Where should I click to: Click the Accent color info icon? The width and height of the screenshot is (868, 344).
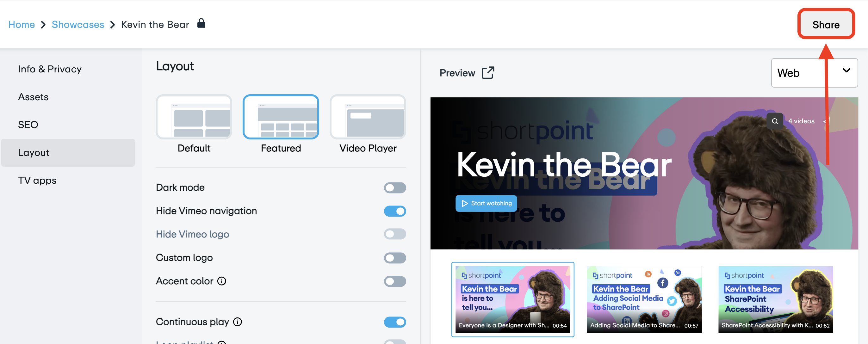pos(221,281)
